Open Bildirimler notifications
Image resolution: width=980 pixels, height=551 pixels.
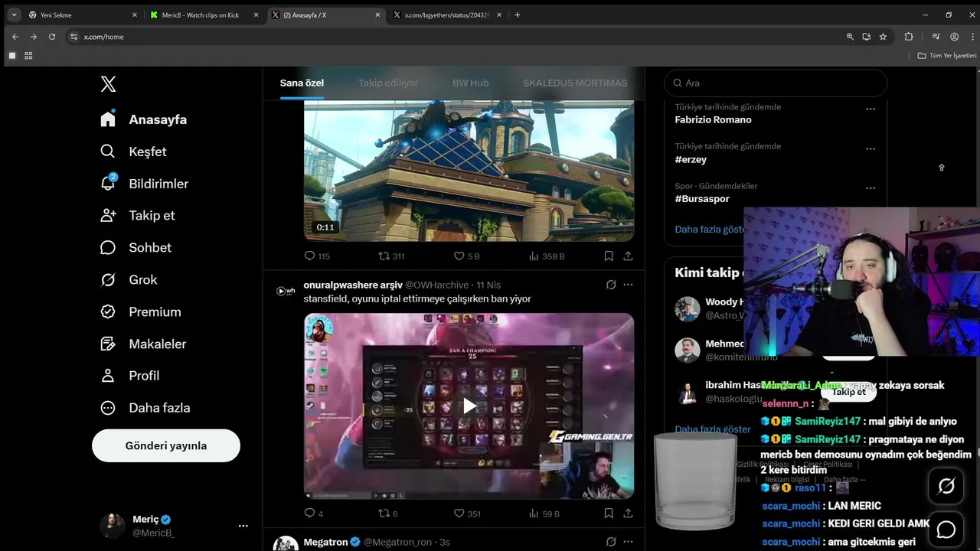coord(144,184)
